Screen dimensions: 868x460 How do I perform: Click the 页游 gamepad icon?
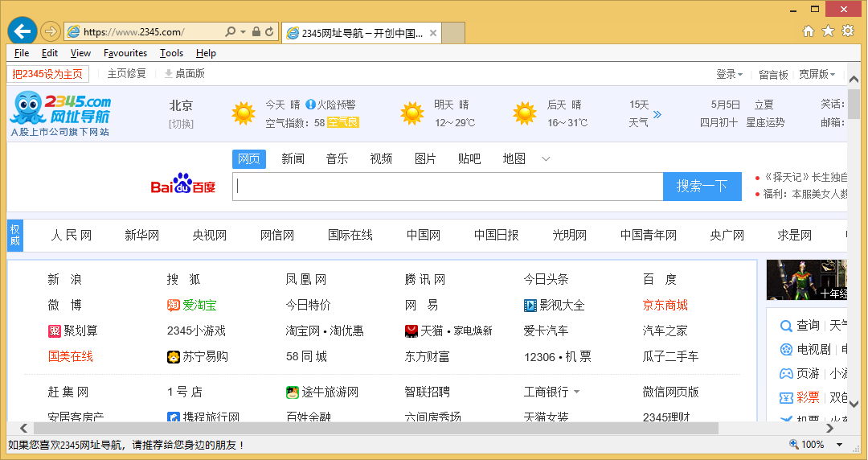click(786, 373)
